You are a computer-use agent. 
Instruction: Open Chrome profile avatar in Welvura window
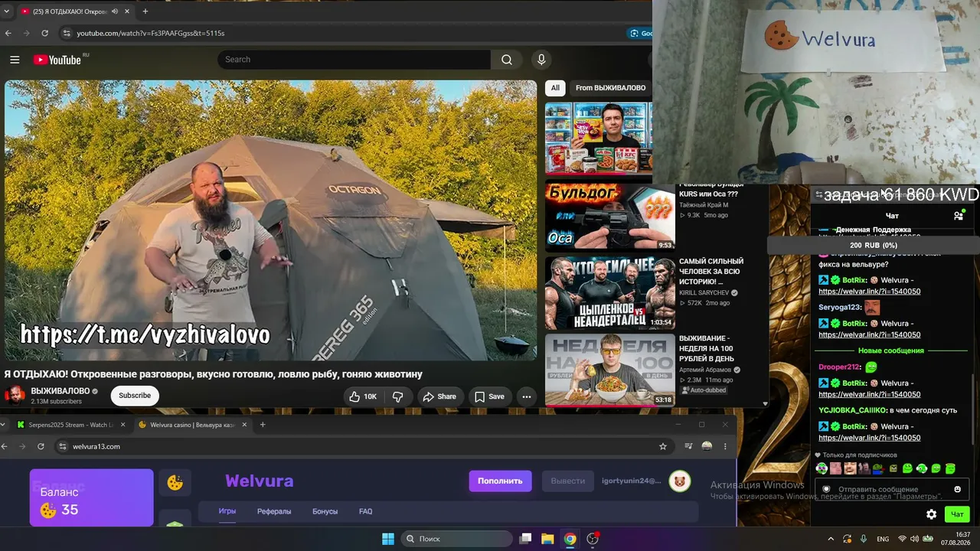[x=707, y=446]
